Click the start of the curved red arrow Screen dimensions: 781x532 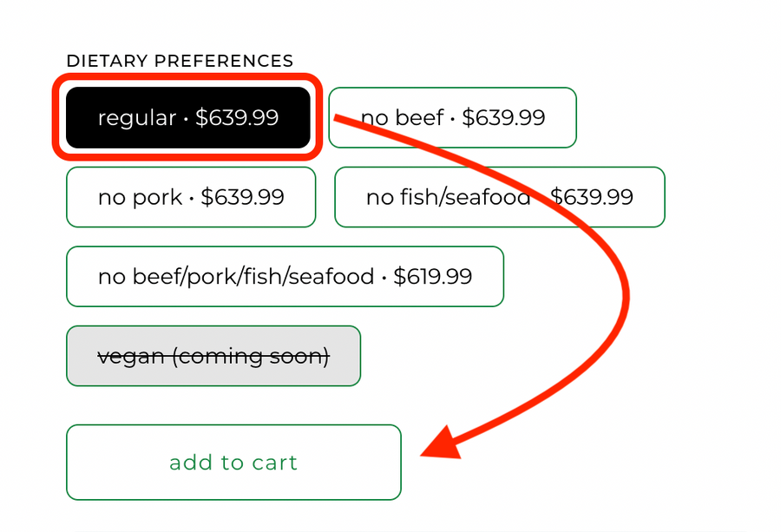[x=340, y=118]
